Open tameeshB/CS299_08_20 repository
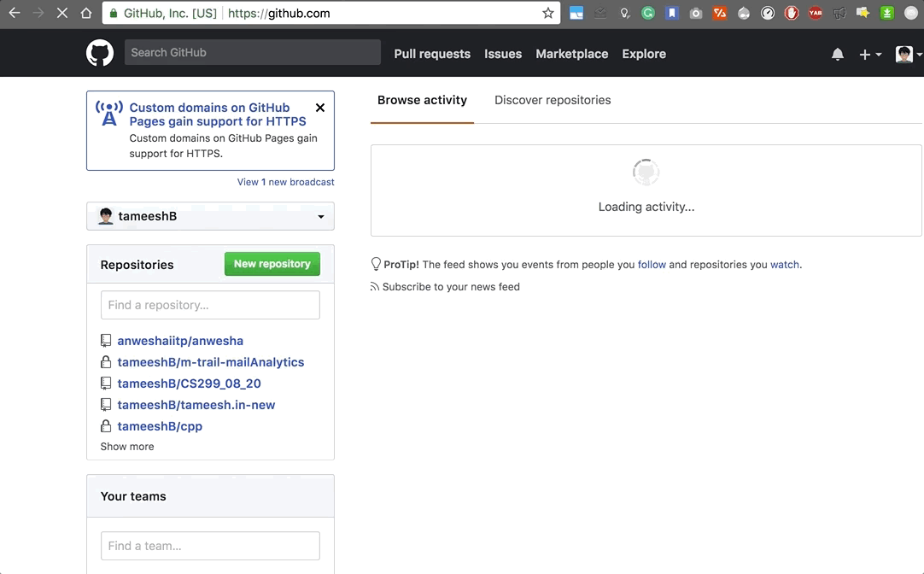The image size is (924, 574). click(189, 384)
